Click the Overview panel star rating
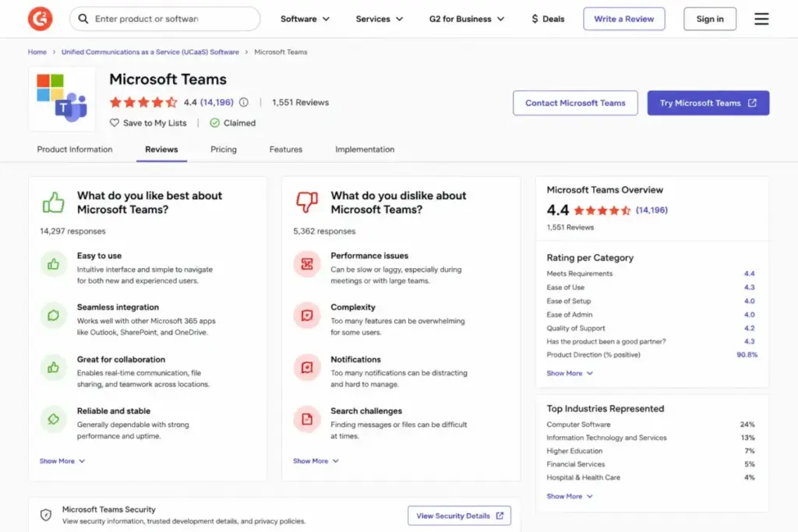798x532 pixels. 602,210
